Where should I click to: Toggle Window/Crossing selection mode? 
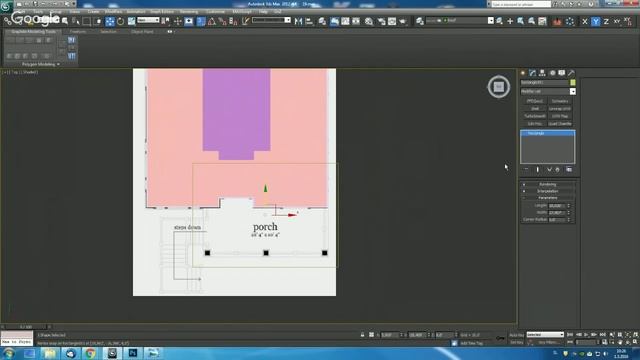[x=98, y=21]
